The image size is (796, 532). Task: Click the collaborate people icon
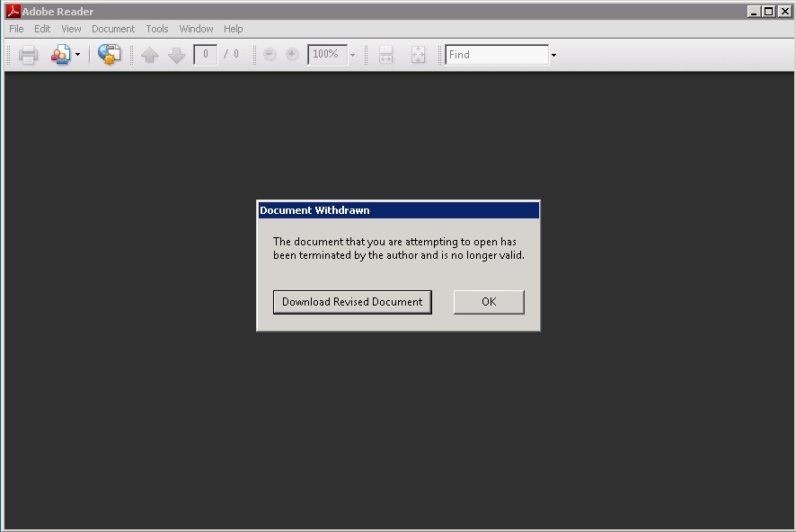point(60,55)
